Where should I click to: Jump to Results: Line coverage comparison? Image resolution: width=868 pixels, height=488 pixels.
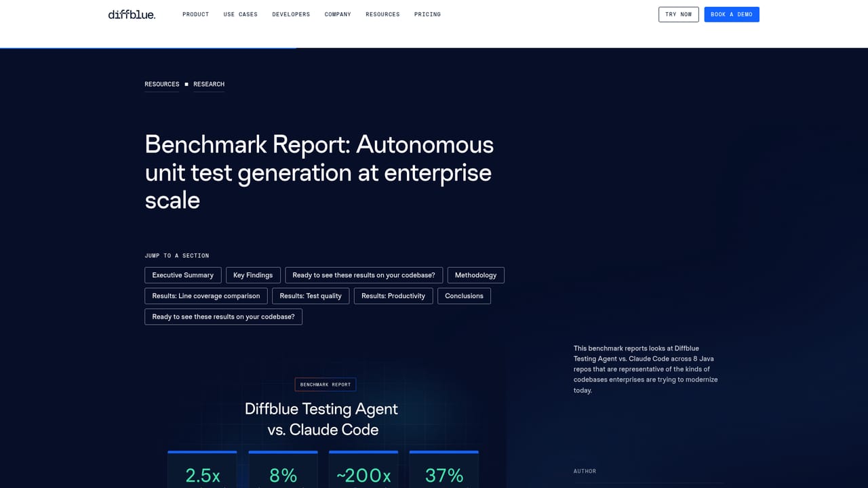(x=205, y=296)
